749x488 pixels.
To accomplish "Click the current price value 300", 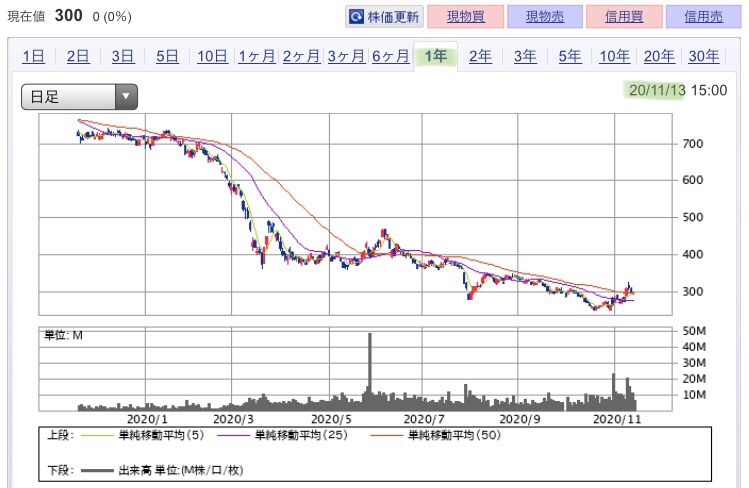I will tap(68, 15).
